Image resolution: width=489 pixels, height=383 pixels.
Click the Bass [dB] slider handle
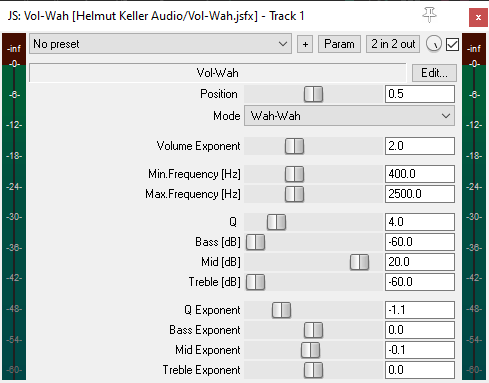click(x=255, y=242)
